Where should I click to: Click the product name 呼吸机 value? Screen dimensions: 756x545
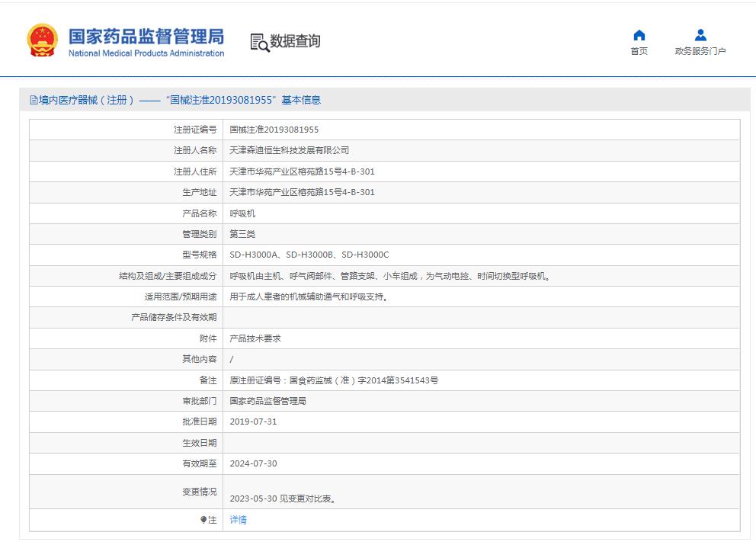tap(242, 213)
